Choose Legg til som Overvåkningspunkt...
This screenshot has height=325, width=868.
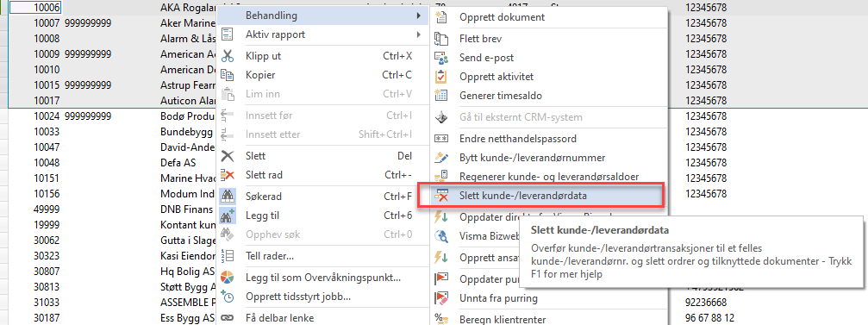322,277
